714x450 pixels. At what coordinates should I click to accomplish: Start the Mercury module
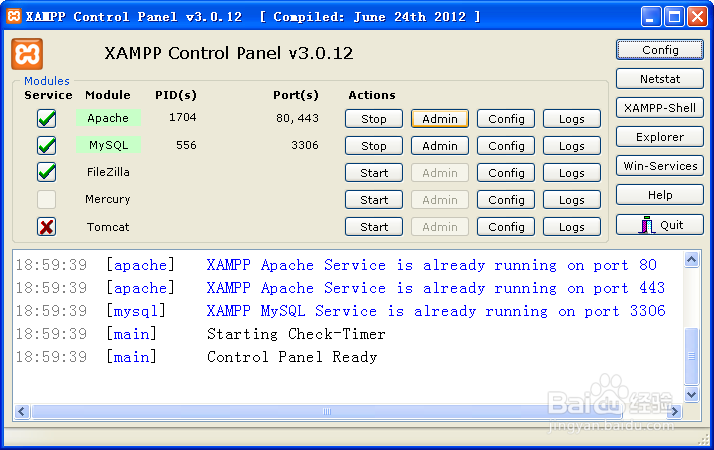tap(374, 199)
